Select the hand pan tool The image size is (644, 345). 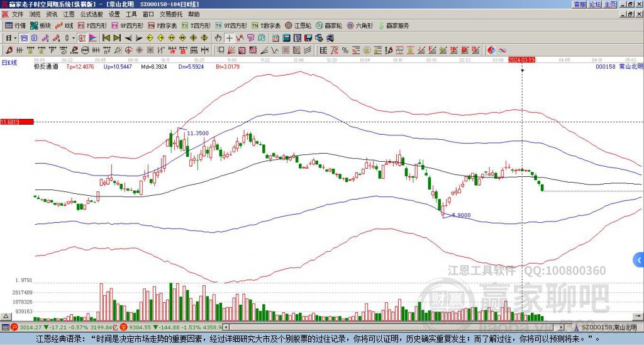pyautogui.click(x=218, y=38)
